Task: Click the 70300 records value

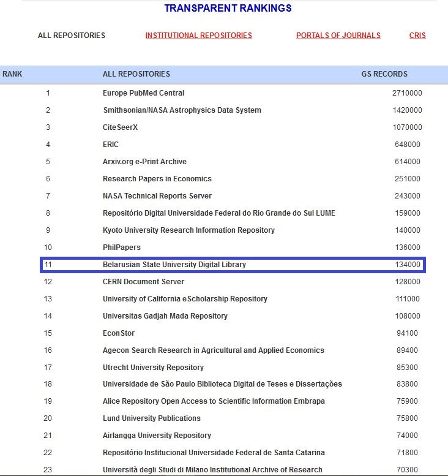Action: click(407, 470)
